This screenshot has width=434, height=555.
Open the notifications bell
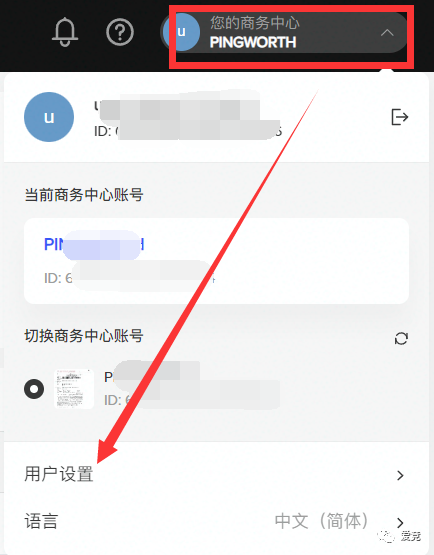[65, 32]
